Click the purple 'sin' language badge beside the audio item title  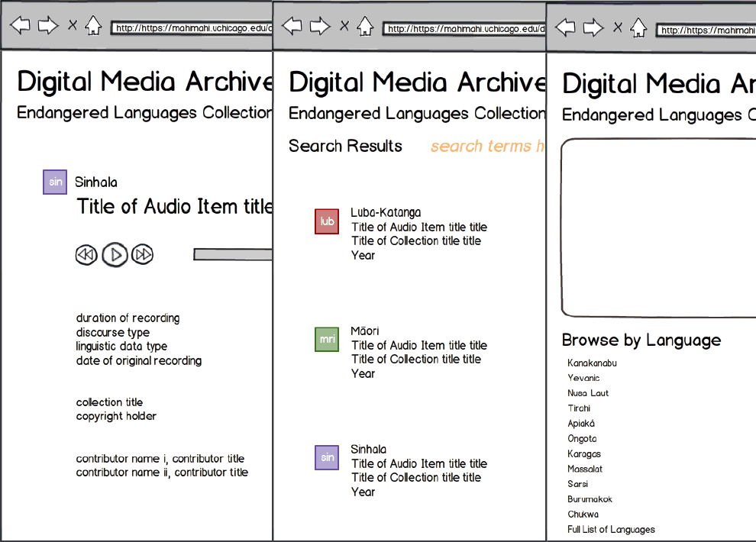tap(55, 182)
